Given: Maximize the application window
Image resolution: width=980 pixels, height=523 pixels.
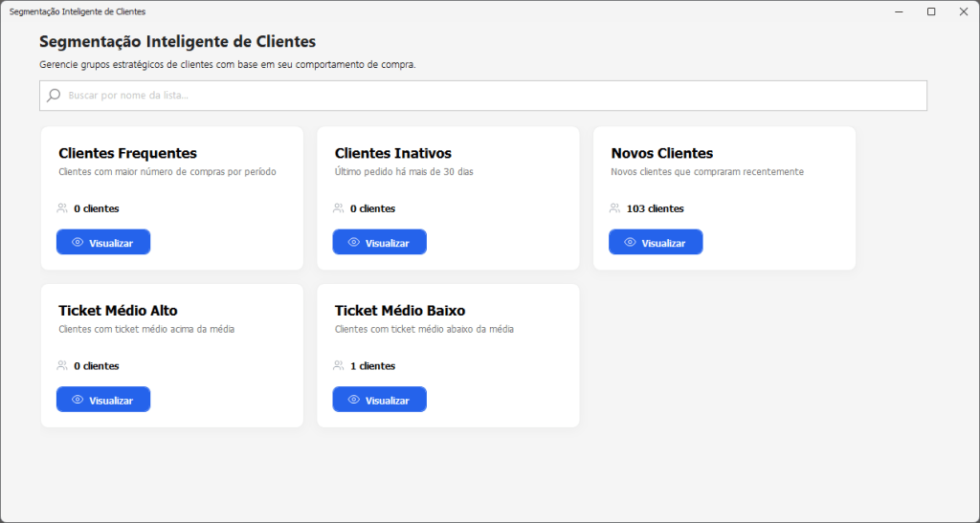Looking at the screenshot, I should pos(930,11).
